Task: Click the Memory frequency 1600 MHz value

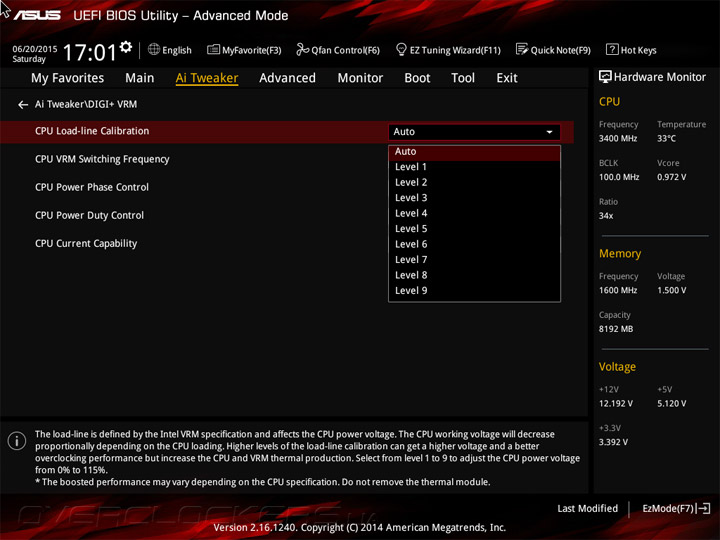Action: (x=618, y=290)
